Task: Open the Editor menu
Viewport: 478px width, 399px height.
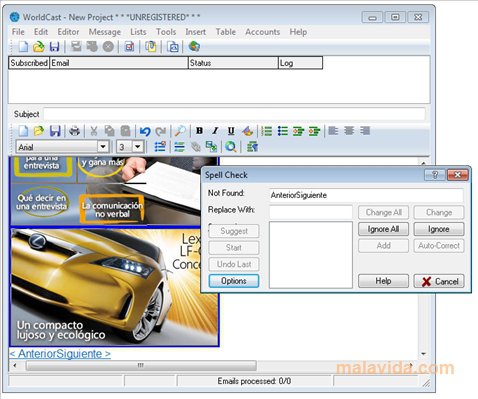Action: (x=68, y=32)
